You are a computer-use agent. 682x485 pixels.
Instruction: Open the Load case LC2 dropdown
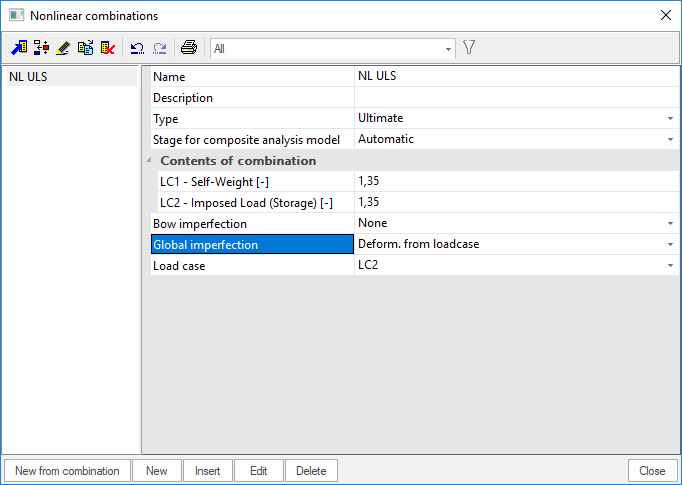pos(670,266)
